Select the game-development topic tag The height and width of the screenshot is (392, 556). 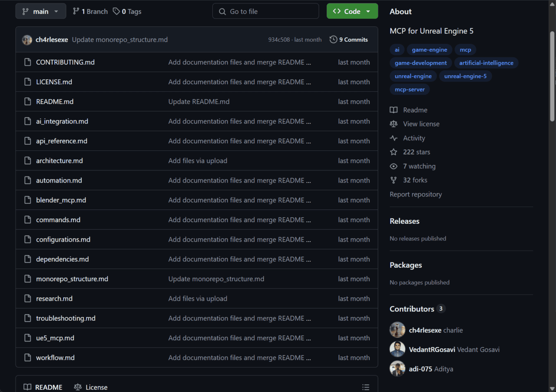point(421,63)
